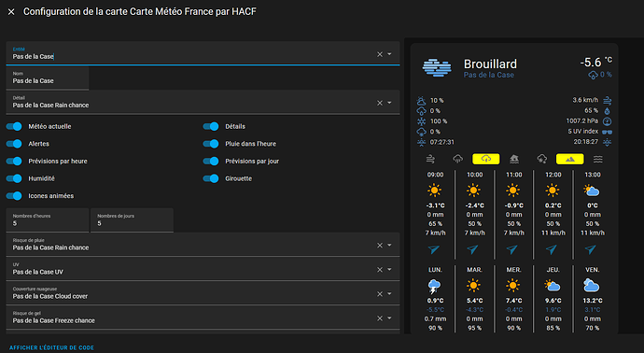This screenshot has height=353, width=644.
Task: Toggle the Girouette switch
Action: [211, 178]
